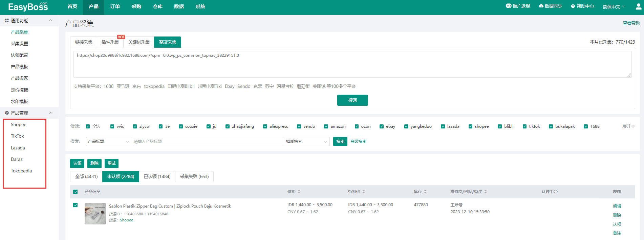Sort by 折扣价 using its arrows

364,192
